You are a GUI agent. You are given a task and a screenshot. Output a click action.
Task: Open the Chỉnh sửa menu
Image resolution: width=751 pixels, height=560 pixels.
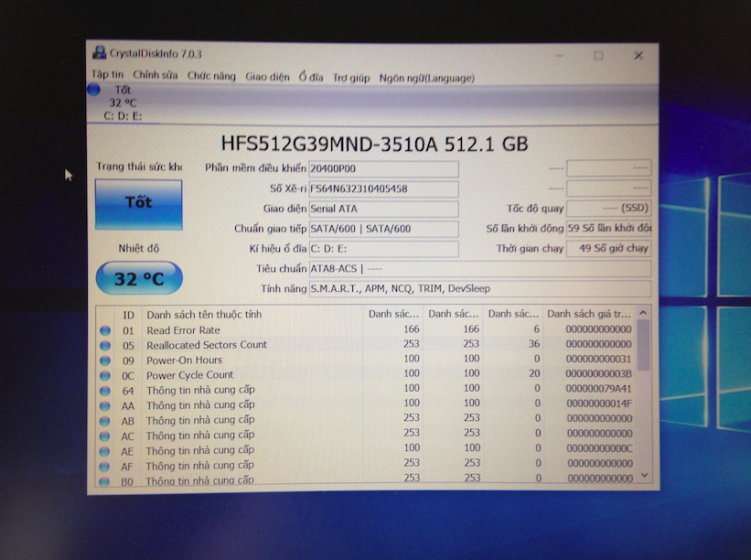coord(156,75)
